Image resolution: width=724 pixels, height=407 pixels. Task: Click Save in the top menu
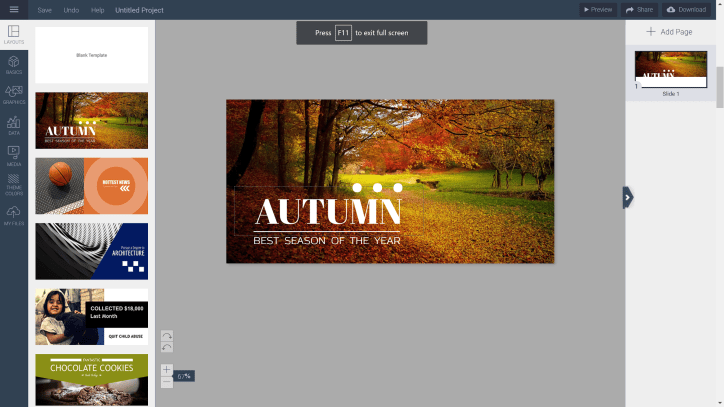[x=44, y=9]
